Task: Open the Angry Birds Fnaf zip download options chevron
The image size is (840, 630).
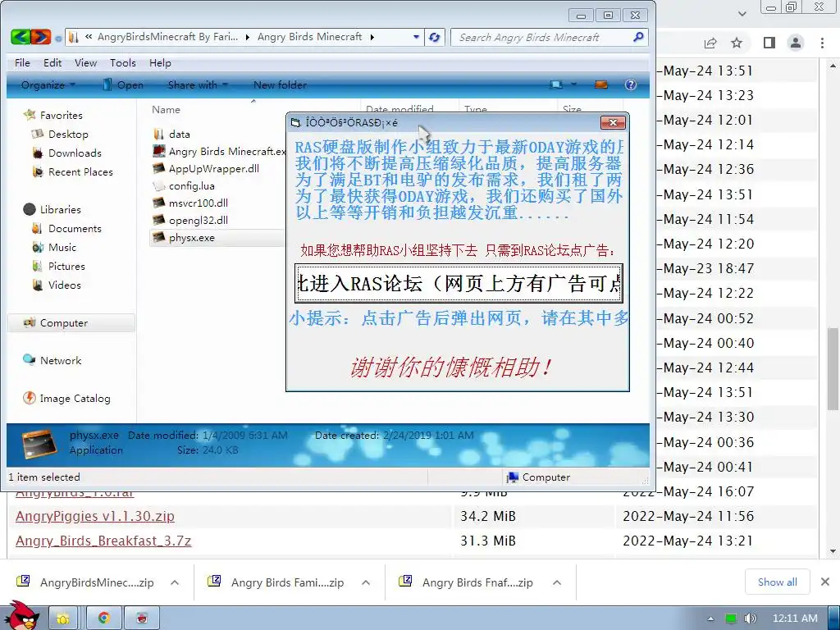Action: tap(557, 582)
